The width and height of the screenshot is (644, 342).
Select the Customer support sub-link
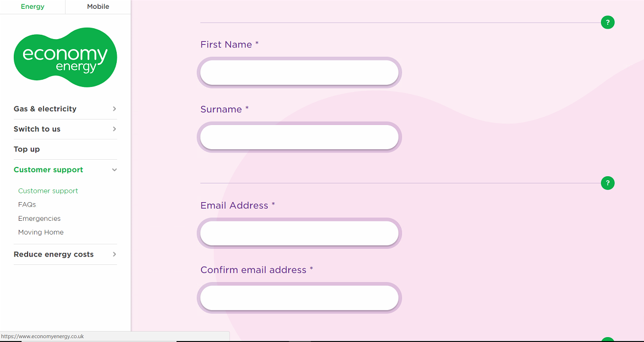pos(48,191)
